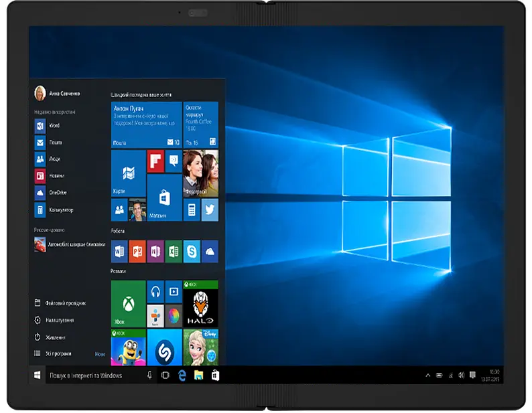Open the Xbox tile

point(128,304)
